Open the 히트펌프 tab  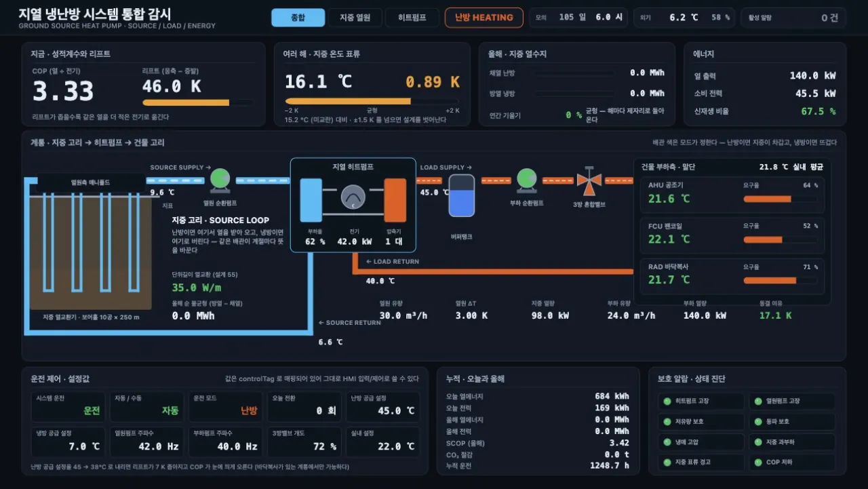[x=412, y=18]
